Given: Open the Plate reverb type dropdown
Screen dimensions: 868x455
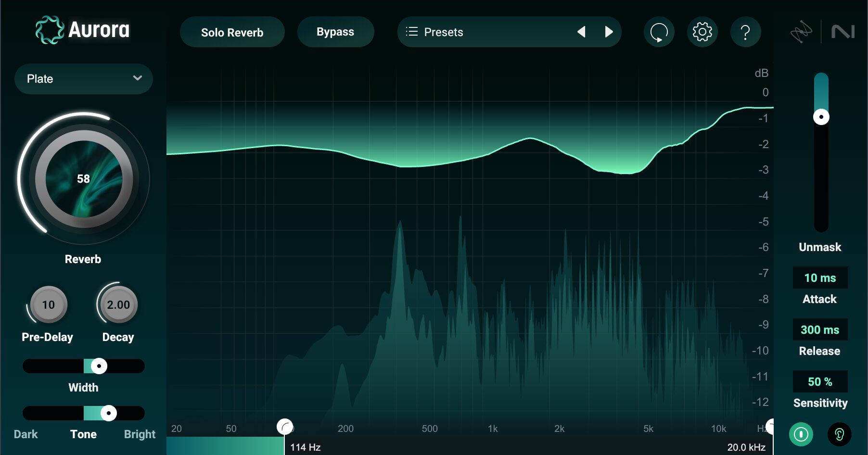Looking at the screenshot, I should pyautogui.click(x=83, y=78).
